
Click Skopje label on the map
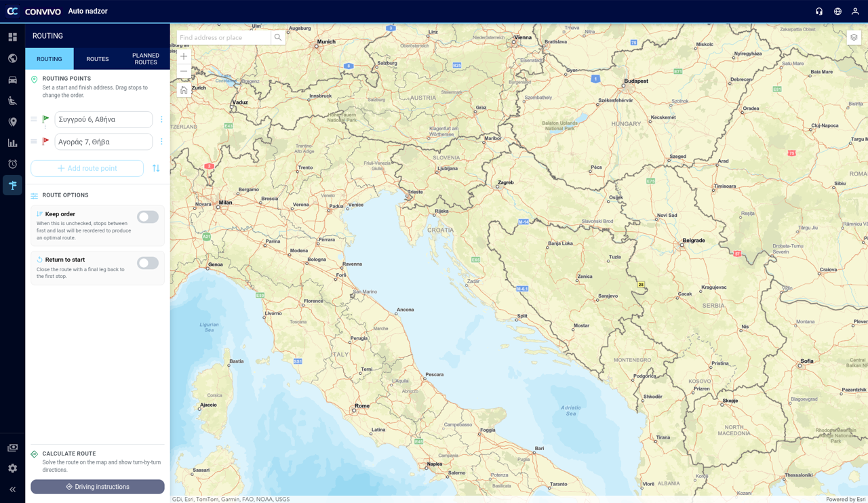point(730,401)
